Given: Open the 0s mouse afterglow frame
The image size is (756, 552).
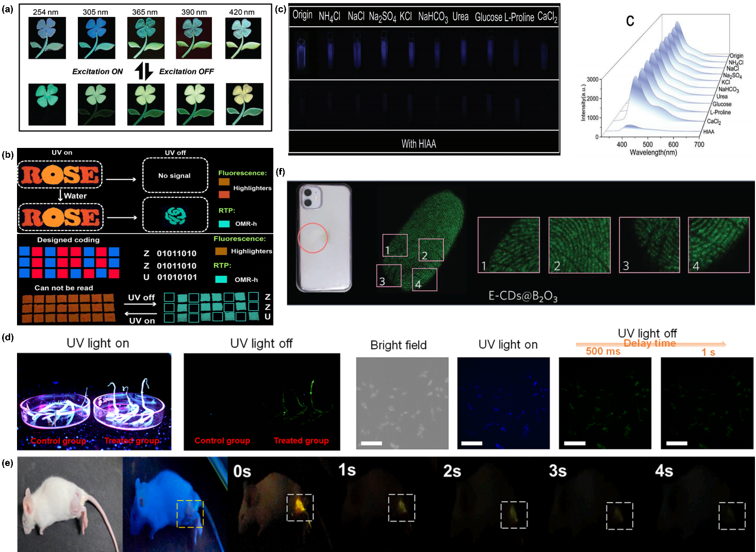Looking at the screenshot, I should 281,504.
